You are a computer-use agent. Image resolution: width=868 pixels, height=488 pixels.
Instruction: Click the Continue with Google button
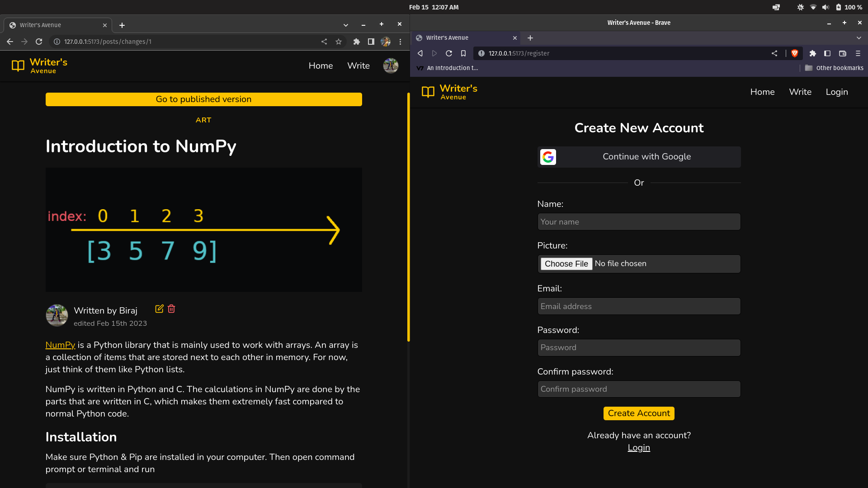click(x=639, y=156)
